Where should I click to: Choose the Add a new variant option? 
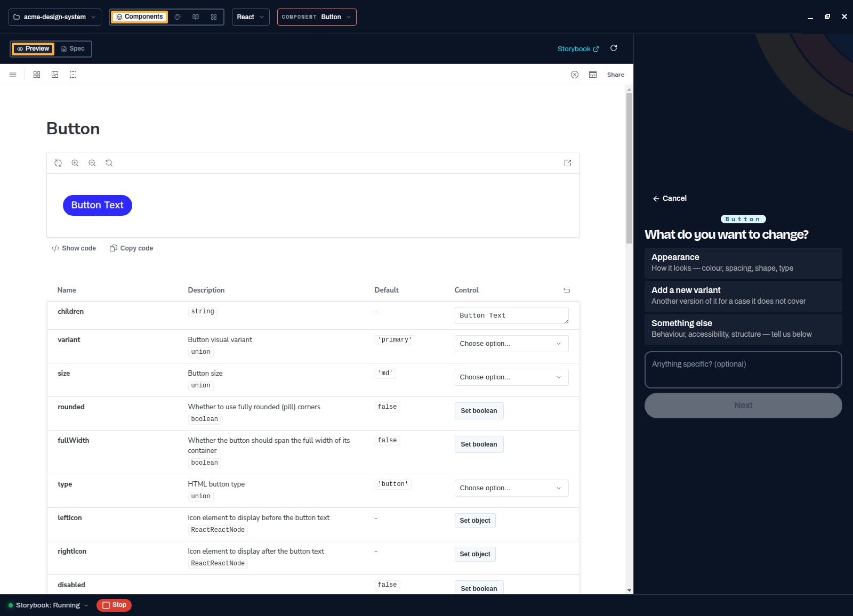743,296
